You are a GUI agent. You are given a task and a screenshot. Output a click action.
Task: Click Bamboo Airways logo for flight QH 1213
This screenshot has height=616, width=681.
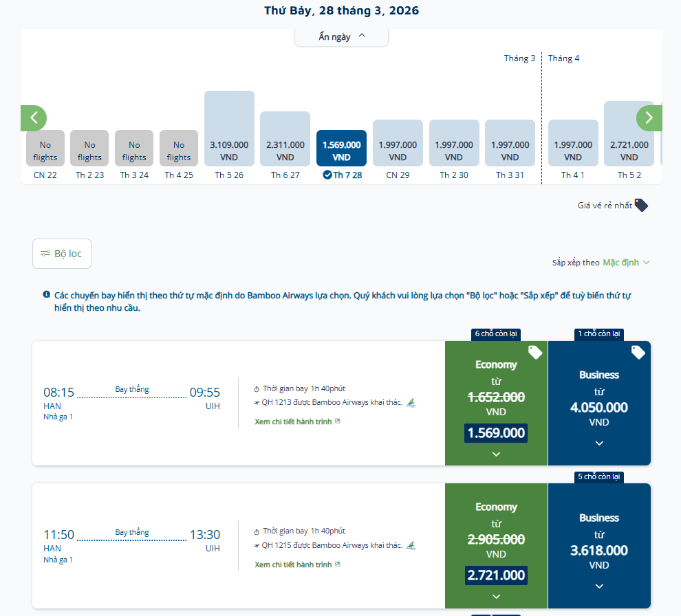point(411,402)
